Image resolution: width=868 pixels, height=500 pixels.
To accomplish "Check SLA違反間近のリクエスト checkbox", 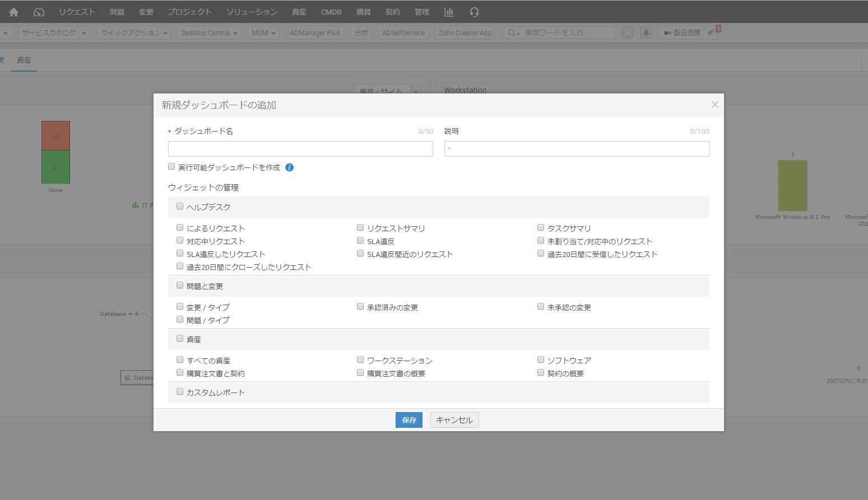I will tap(360, 254).
